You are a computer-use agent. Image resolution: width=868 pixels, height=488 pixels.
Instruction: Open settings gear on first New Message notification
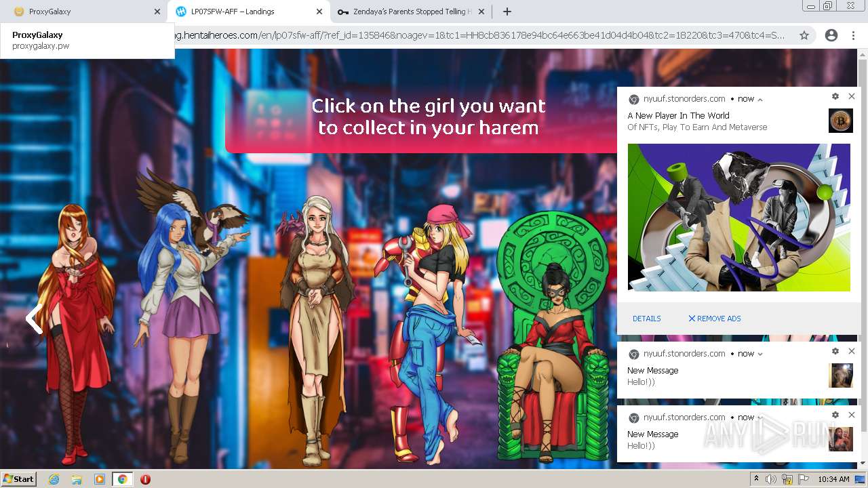[835, 351]
